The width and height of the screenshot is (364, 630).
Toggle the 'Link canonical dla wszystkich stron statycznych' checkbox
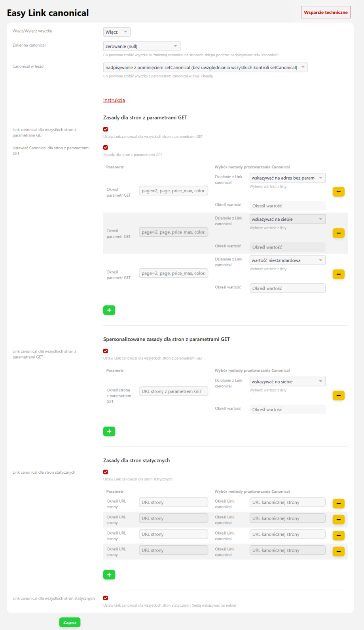point(106,598)
